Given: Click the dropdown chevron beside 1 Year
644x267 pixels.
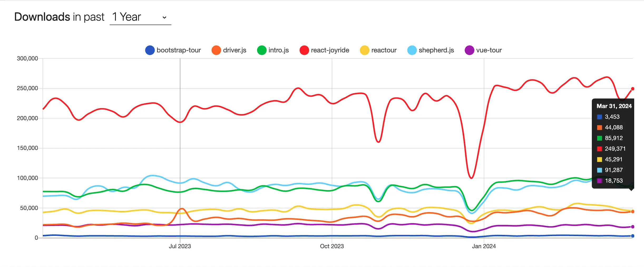Looking at the screenshot, I should click(x=164, y=18).
